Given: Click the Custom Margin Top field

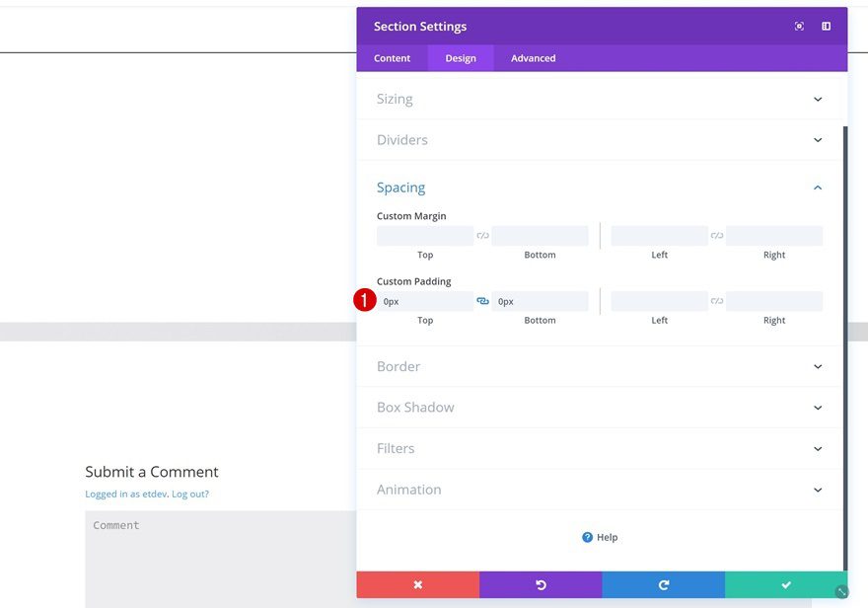Looking at the screenshot, I should [x=425, y=236].
